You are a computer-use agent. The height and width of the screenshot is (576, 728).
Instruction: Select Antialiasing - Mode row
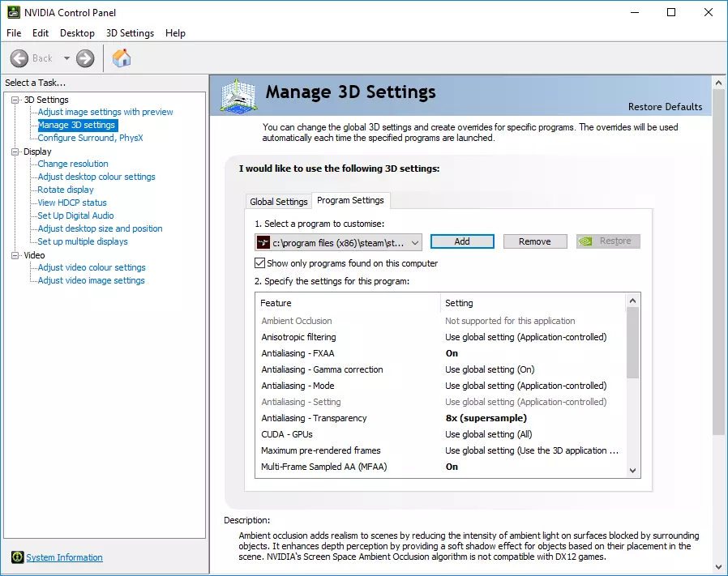pyautogui.click(x=440, y=386)
